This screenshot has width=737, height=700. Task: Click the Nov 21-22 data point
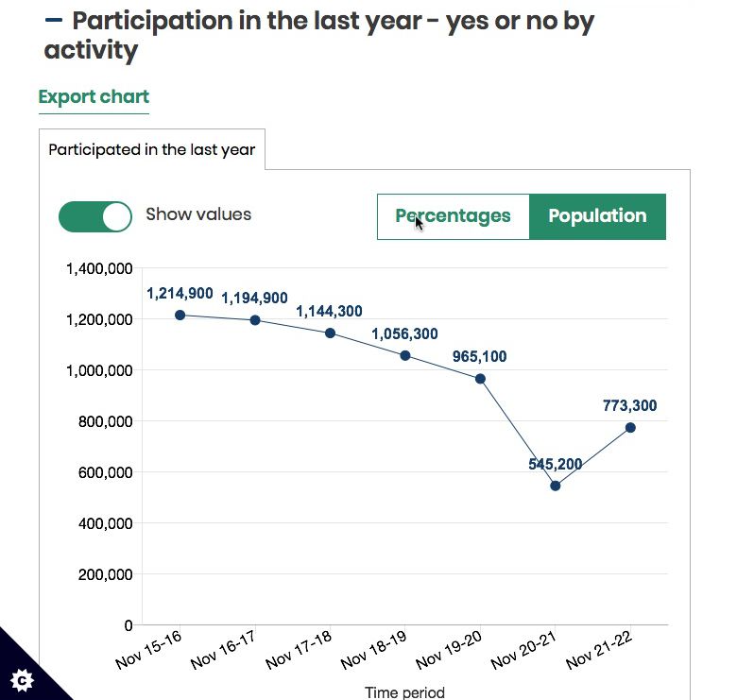pyautogui.click(x=630, y=427)
